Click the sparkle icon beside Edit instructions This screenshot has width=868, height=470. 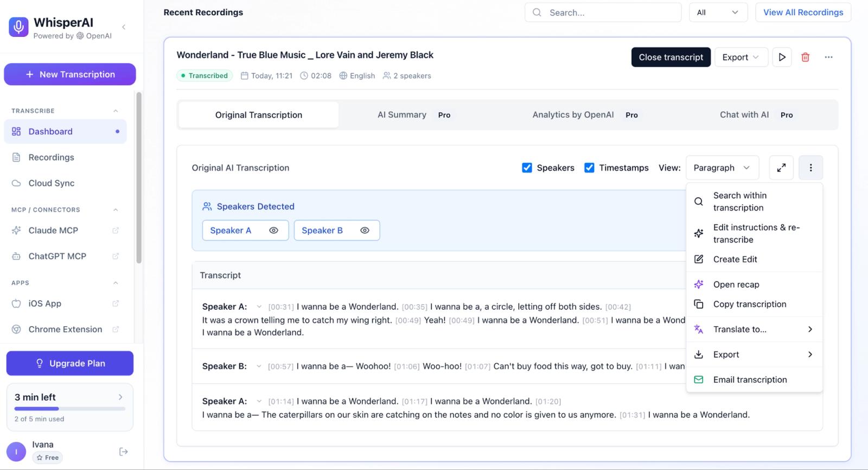click(x=699, y=233)
